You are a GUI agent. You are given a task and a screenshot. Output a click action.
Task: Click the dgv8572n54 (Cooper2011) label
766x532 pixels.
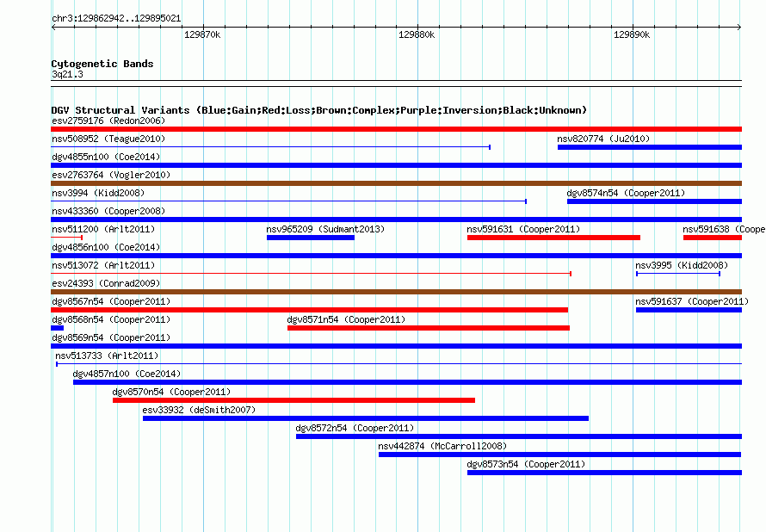pos(355,428)
